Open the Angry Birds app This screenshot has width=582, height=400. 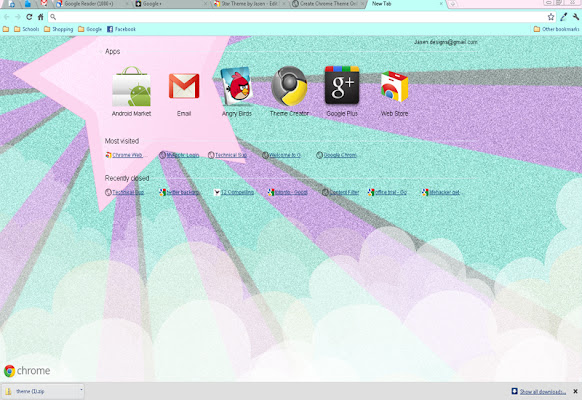pyautogui.click(x=236, y=91)
